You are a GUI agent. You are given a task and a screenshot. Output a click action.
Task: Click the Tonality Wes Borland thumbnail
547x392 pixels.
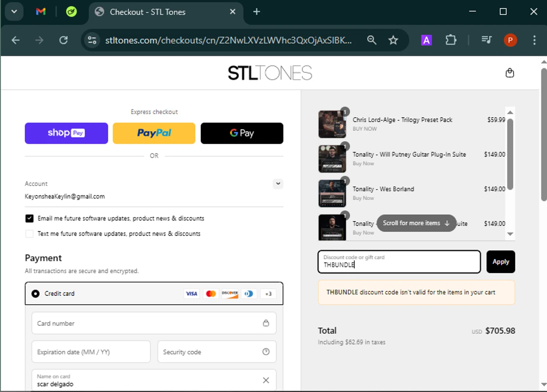pos(332,193)
